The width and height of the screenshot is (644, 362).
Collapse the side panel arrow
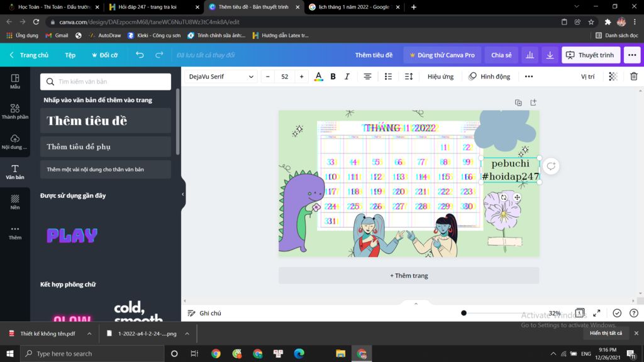coord(183,194)
